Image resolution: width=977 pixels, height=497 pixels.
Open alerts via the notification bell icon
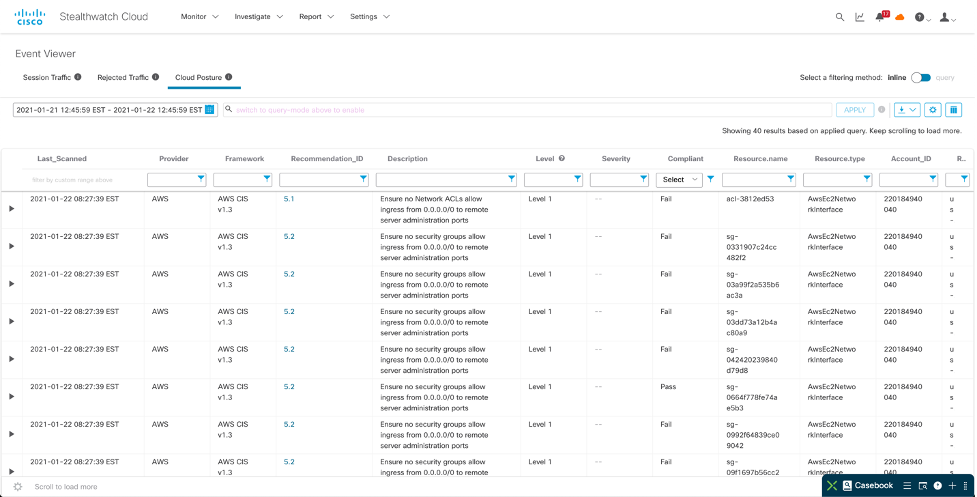coord(880,17)
